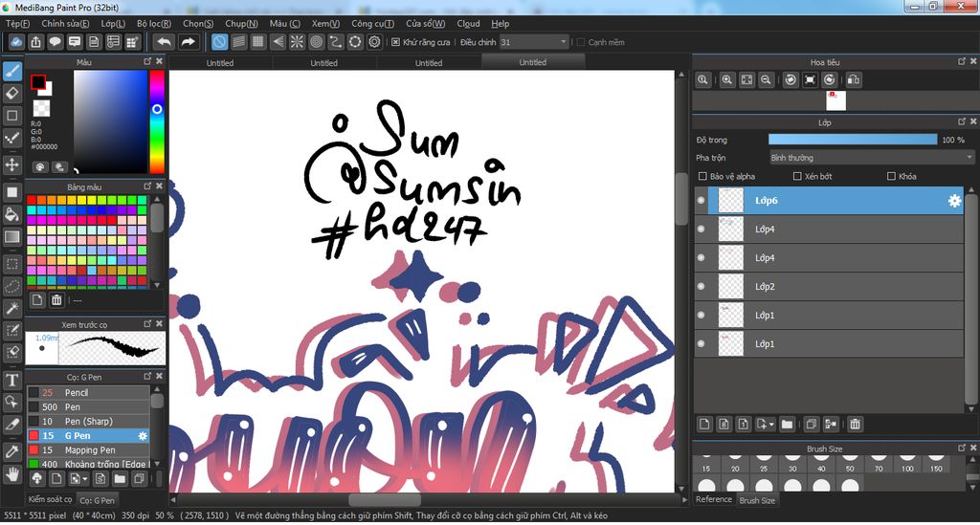The image size is (980, 525).
Task: Float the Brush Size panel
Action: click(961, 448)
